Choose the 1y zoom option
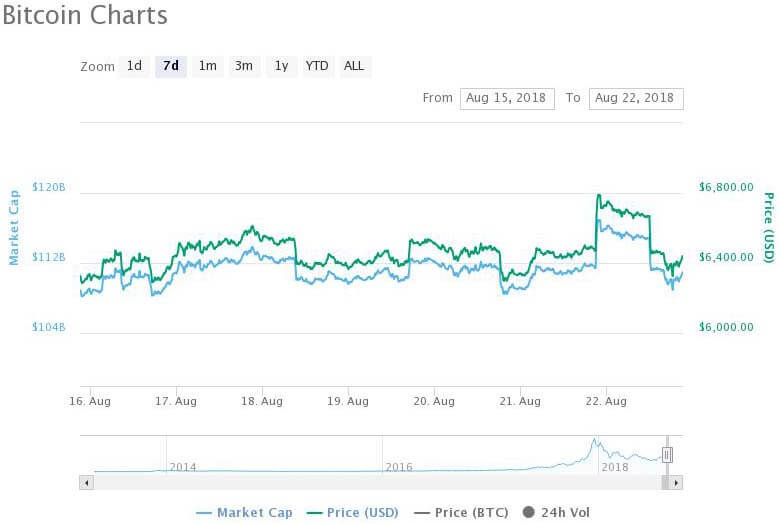The width and height of the screenshot is (779, 524). click(x=281, y=67)
